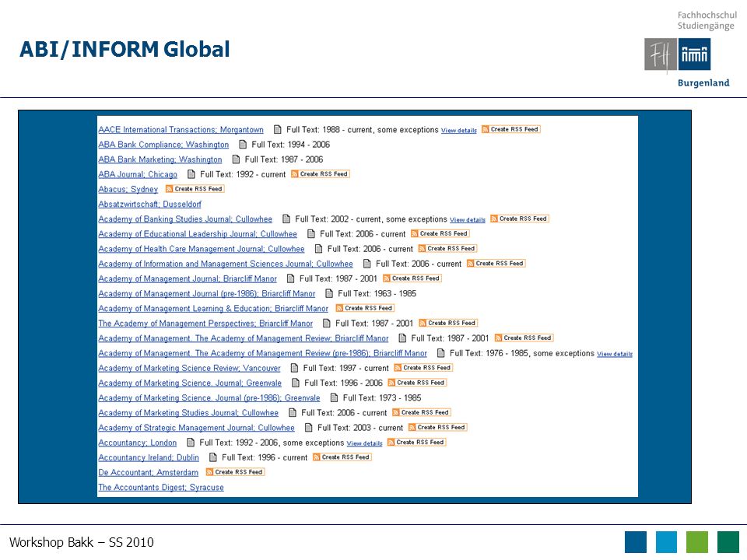
Task: Click full text document icon for Academy of Management Journal; Briarcliff Manor 1987 - 2001
Action: pos(290,278)
